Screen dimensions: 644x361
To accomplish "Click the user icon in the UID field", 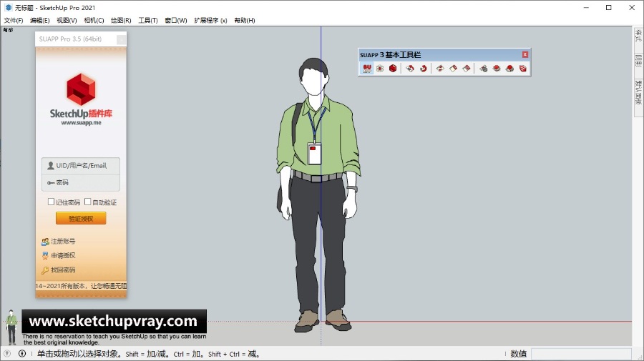I will 51,165.
